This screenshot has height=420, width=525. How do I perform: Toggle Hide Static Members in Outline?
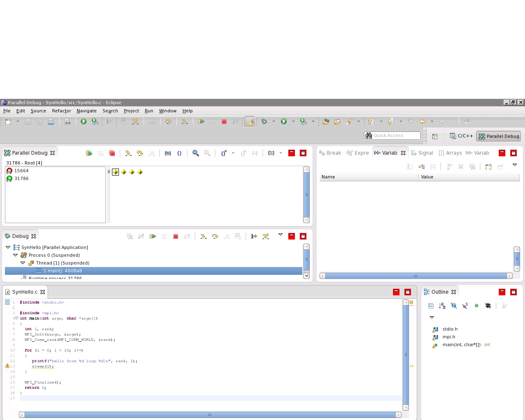(x=465, y=306)
